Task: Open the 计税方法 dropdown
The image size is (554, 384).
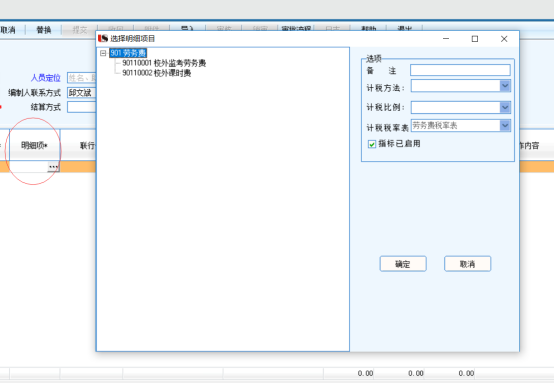Action: pyautogui.click(x=505, y=86)
